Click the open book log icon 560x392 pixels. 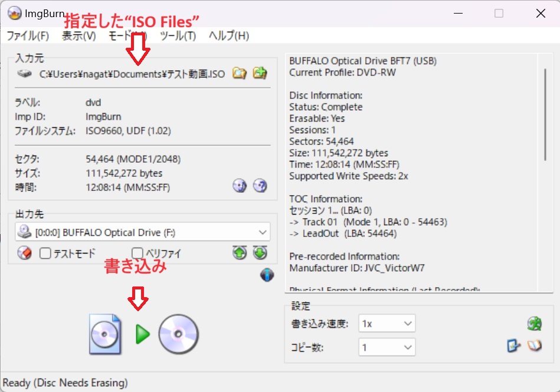pyautogui.click(x=535, y=345)
